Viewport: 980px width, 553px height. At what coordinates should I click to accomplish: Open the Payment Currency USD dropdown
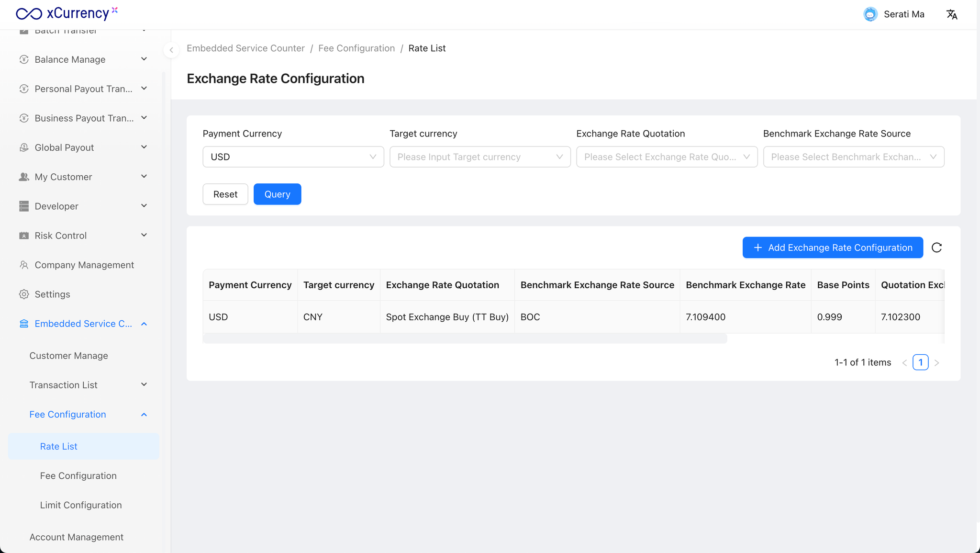(293, 157)
